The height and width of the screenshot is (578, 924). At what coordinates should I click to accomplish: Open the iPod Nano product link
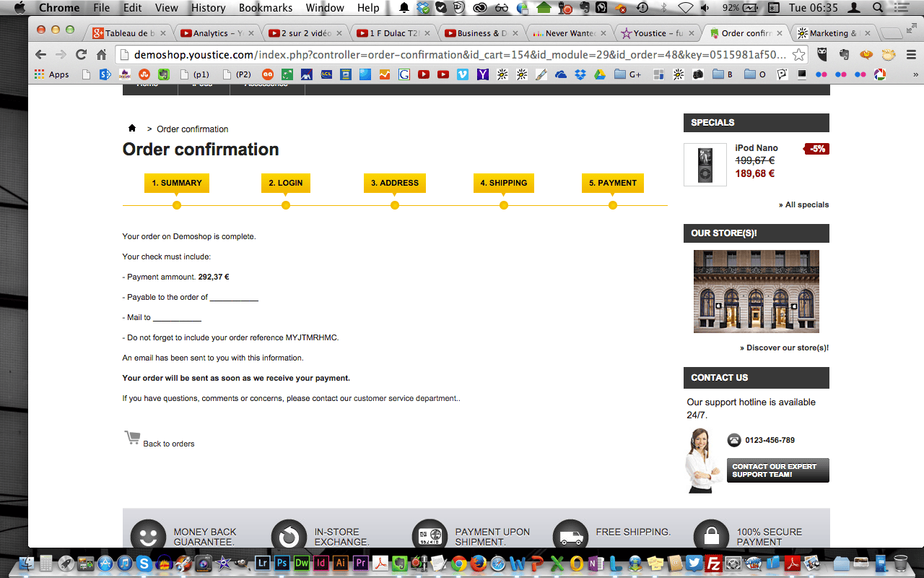[x=757, y=148]
